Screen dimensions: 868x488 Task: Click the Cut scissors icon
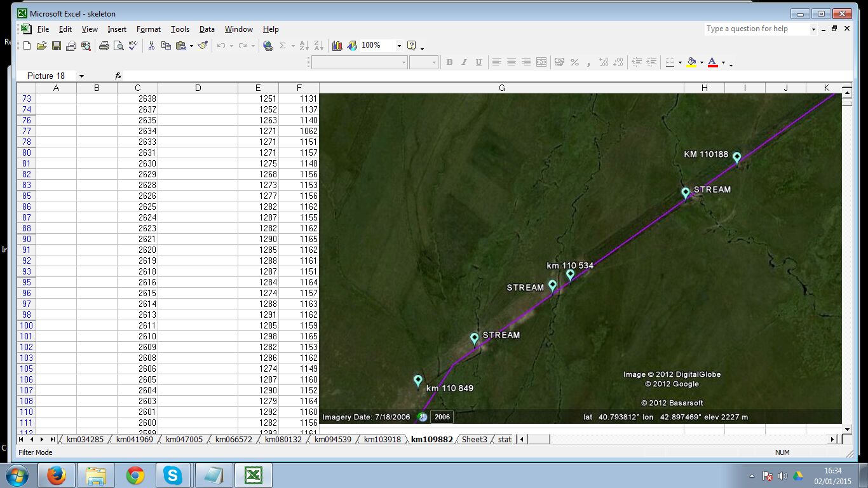pos(151,46)
